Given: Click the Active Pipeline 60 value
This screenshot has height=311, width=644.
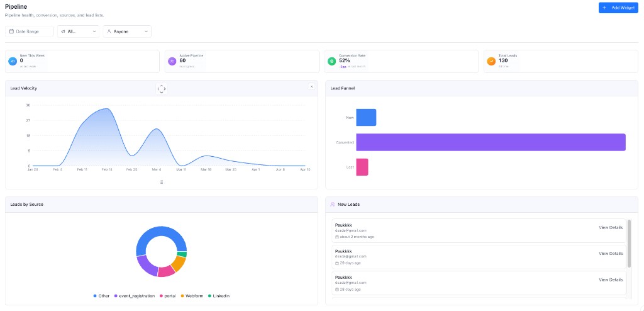Looking at the screenshot, I should [183, 60].
